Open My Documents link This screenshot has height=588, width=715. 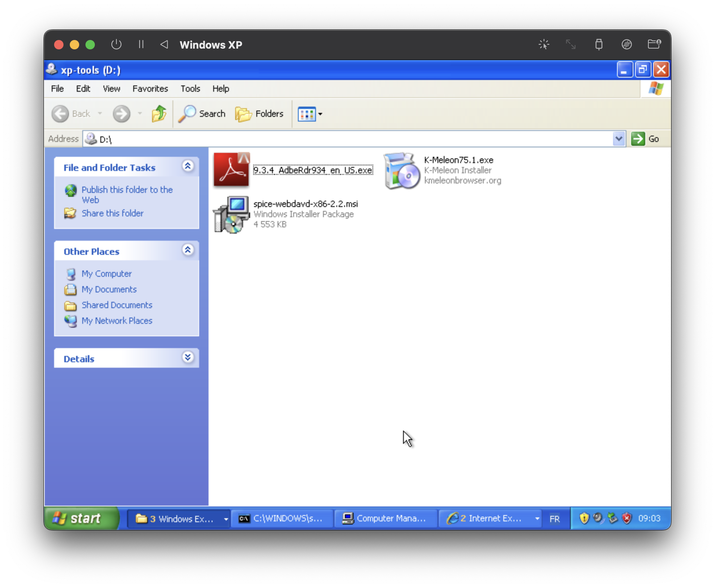click(x=109, y=289)
